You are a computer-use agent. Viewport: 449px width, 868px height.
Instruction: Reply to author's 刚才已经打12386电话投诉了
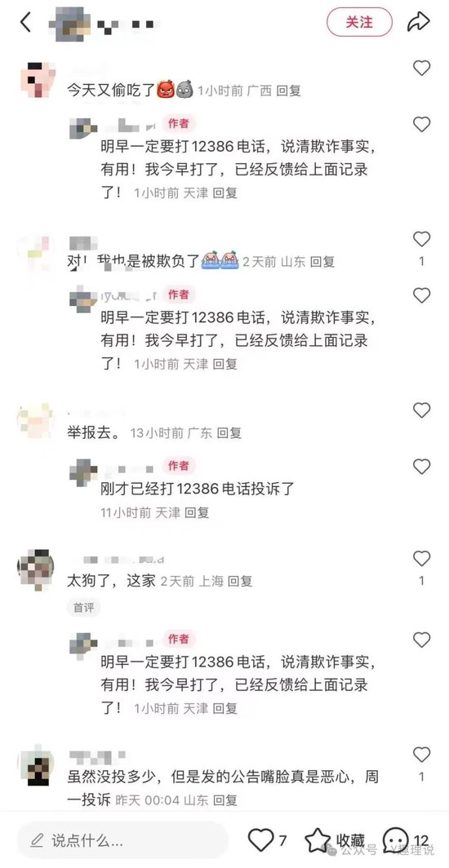pos(197,512)
